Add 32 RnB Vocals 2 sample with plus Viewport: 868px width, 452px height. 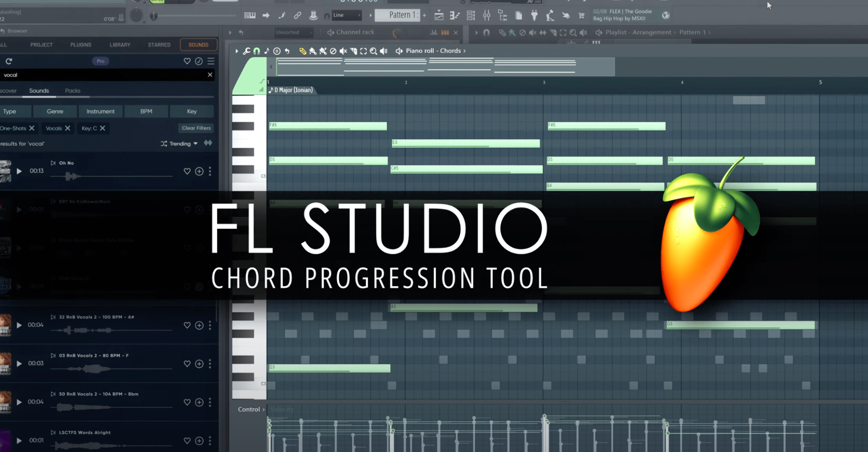199,325
